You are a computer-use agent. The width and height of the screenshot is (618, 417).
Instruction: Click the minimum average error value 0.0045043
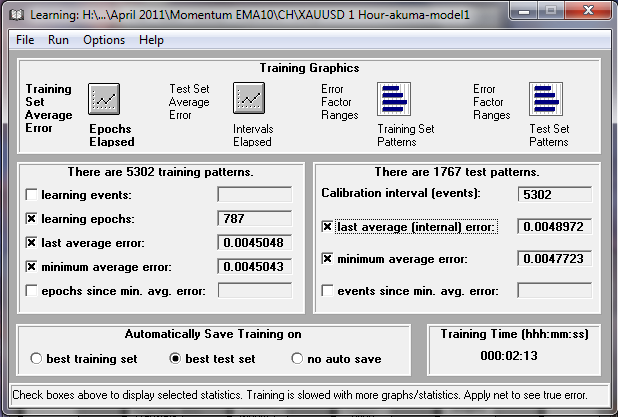[x=255, y=266]
